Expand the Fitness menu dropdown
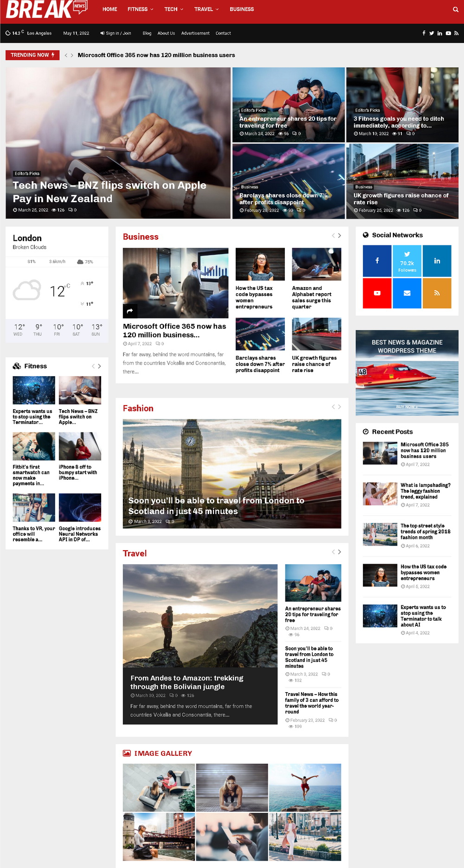The image size is (464, 868). click(140, 9)
